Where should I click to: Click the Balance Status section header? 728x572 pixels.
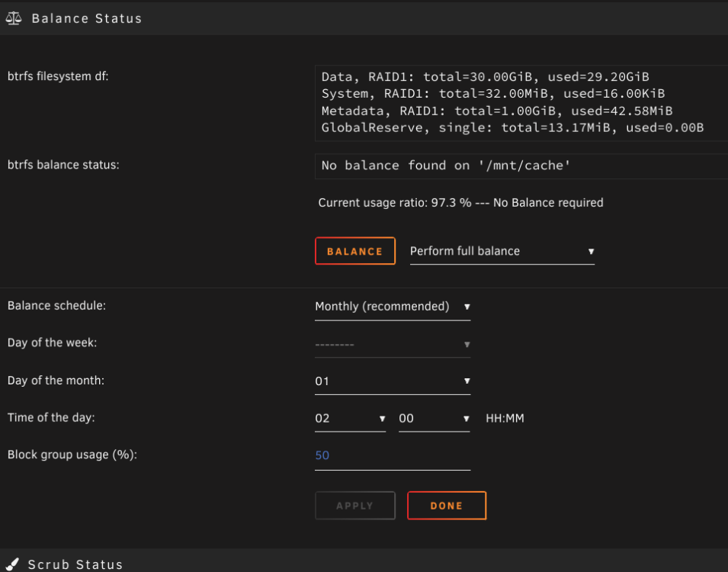click(364, 18)
